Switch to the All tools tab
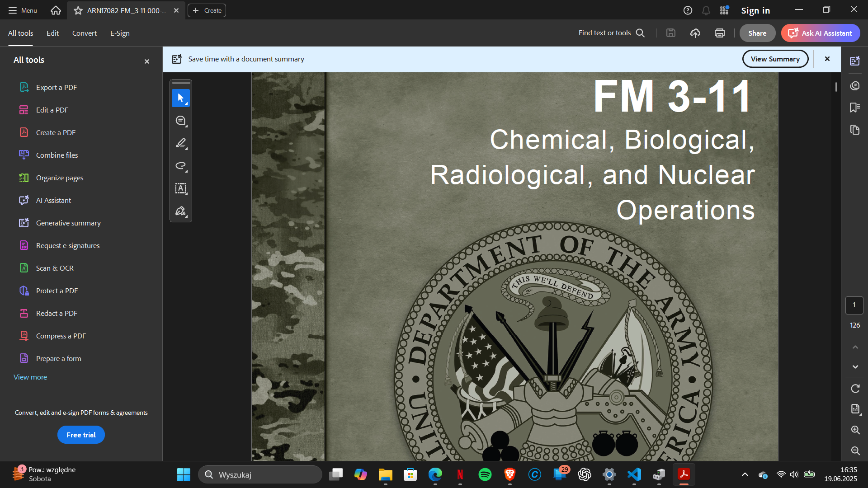 tap(21, 33)
